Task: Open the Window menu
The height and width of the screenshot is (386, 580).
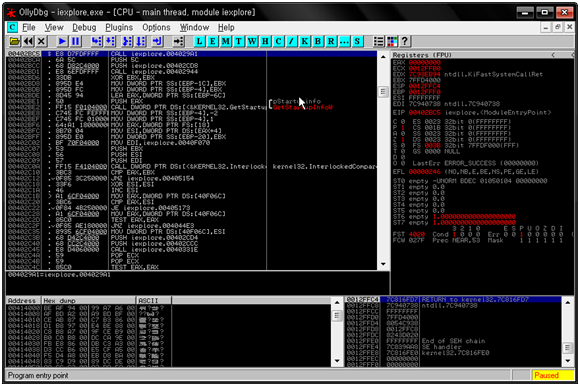Action: click(194, 27)
